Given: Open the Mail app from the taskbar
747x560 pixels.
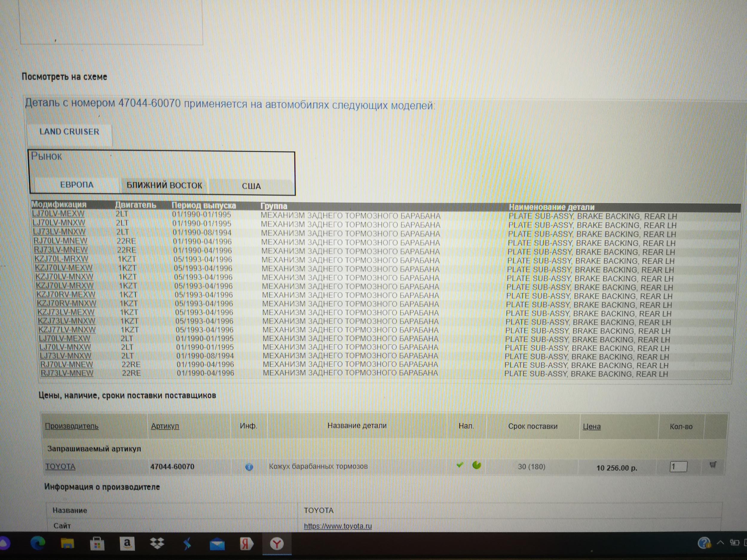Looking at the screenshot, I should click(217, 544).
